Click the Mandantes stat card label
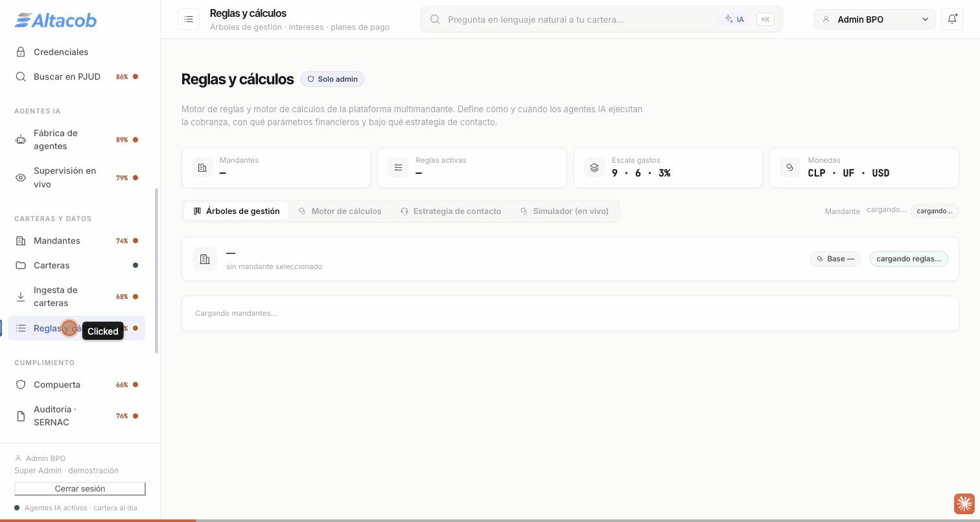The width and height of the screenshot is (980, 522). click(x=239, y=160)
